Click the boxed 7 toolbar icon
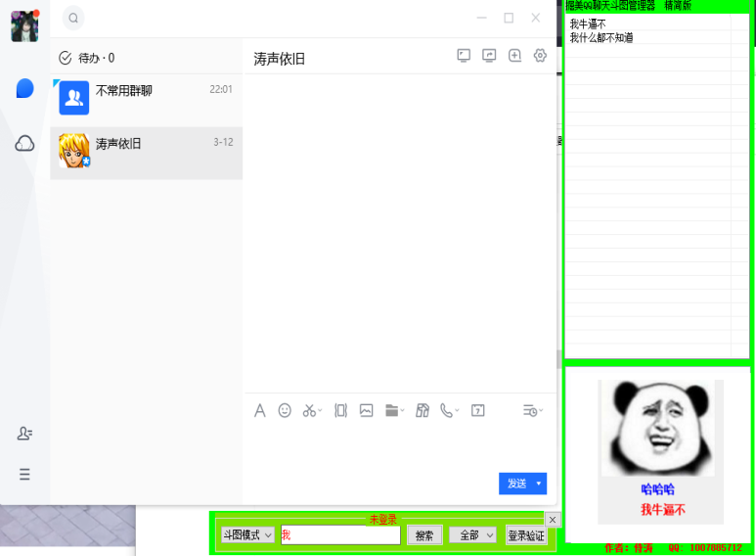The height and width of the screenshot is (556, 756). 478,411
